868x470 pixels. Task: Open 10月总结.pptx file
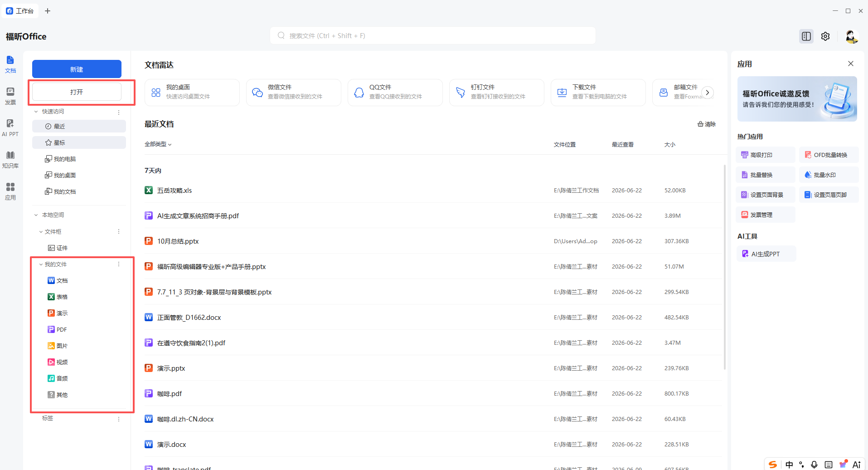coord(433,241)
